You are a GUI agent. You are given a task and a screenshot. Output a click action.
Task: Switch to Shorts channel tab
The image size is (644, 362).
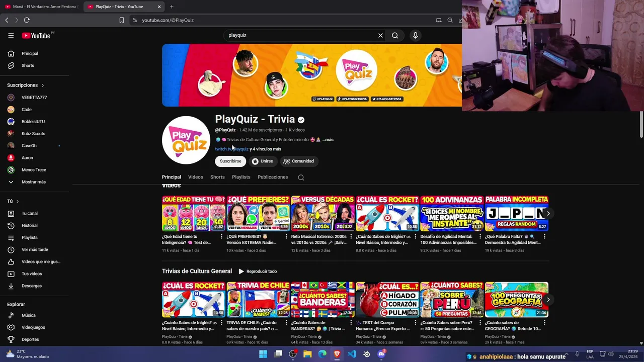pyautogui.click(x=217, y=177)
